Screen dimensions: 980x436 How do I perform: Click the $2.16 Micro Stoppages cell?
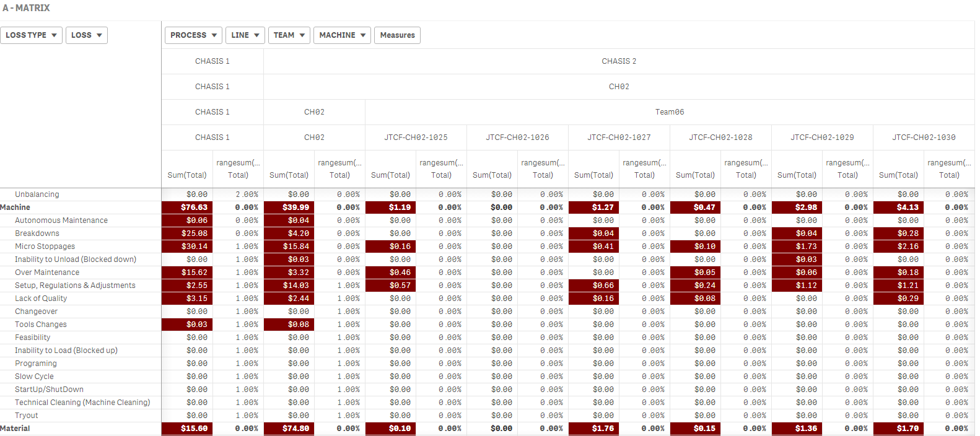pos(898,246)
